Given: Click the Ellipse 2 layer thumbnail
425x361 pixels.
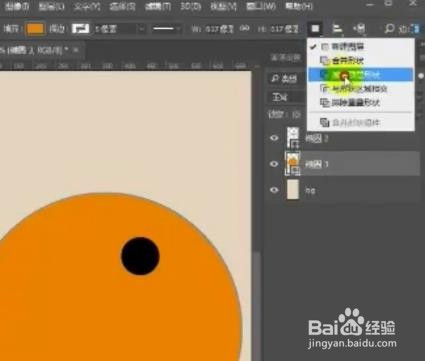Looking at the screenshot, I should (x=293, y=137).
